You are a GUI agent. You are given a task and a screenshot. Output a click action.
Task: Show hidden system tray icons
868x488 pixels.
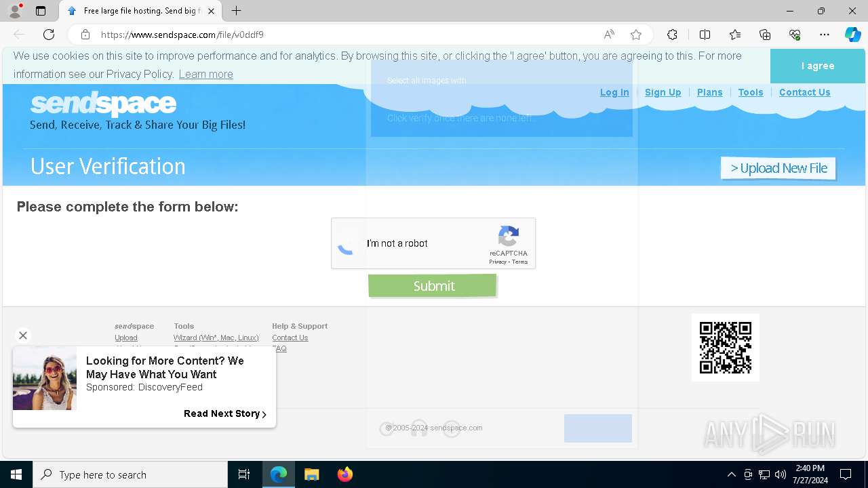(731, 474)
